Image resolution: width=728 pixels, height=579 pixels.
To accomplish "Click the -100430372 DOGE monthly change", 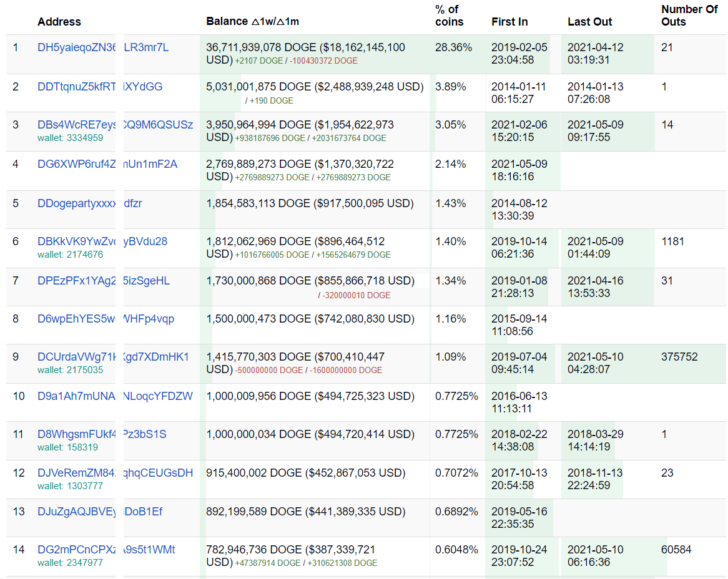I will pyautogui.click(x=323, y=61).
